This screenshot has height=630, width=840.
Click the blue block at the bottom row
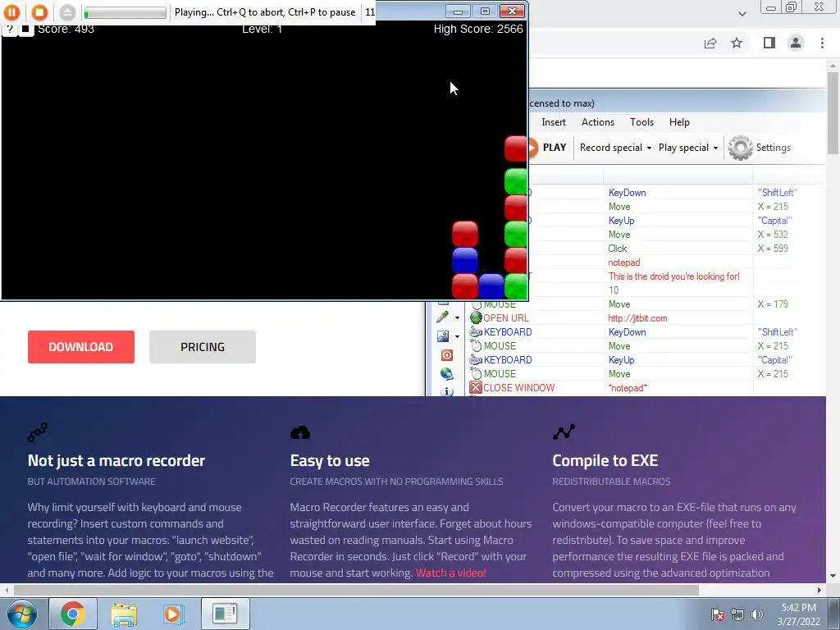[491, 286]
